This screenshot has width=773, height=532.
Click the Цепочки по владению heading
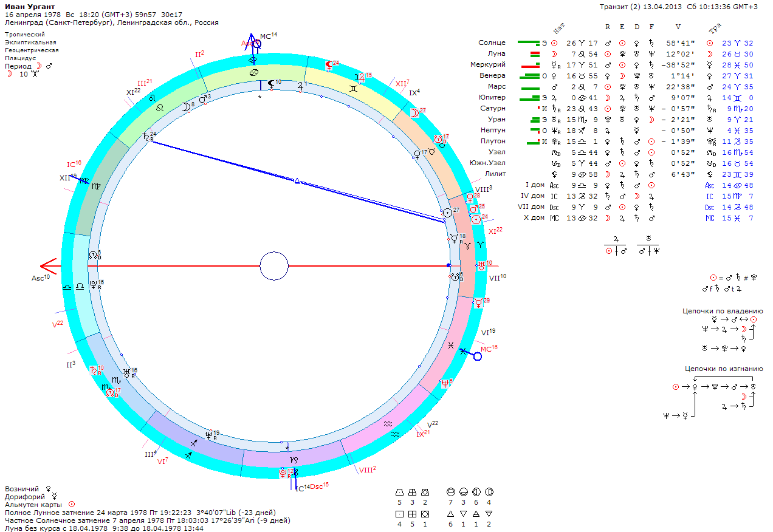[x=723, y=311]
